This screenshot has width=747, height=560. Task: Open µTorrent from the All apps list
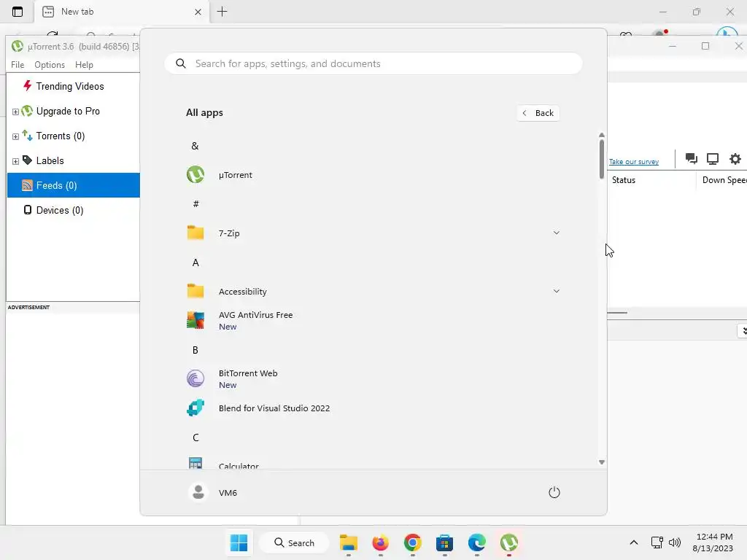coord(373,175)
